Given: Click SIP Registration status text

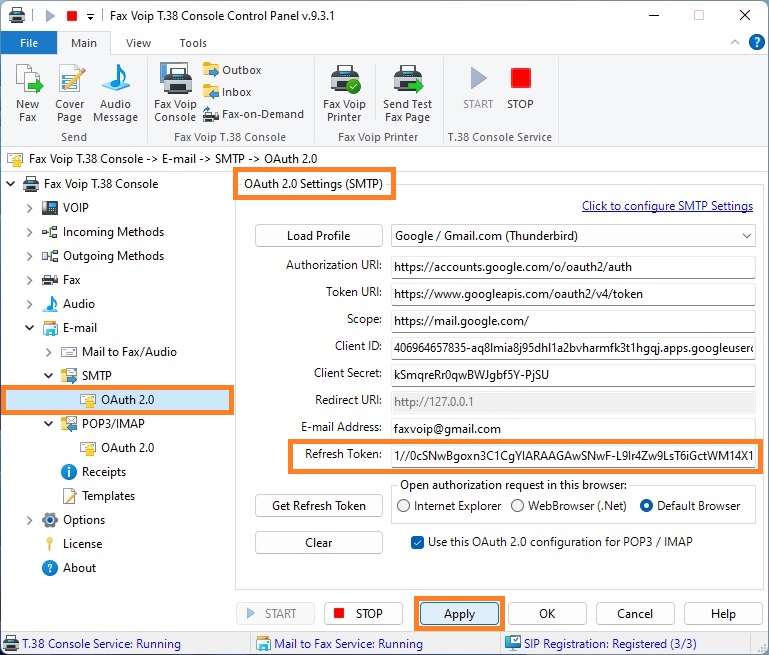Looking at the screenshot, I should [x=610, y=644].
